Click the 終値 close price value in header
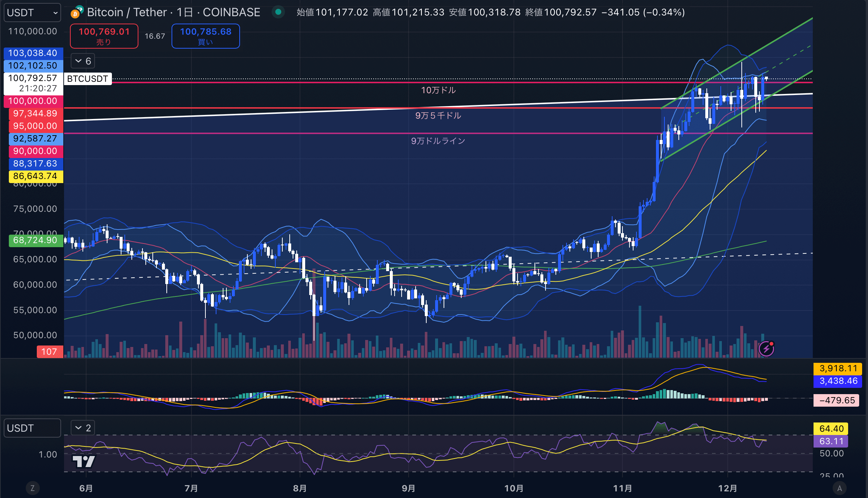868x498 pixels. pos(570,12)
